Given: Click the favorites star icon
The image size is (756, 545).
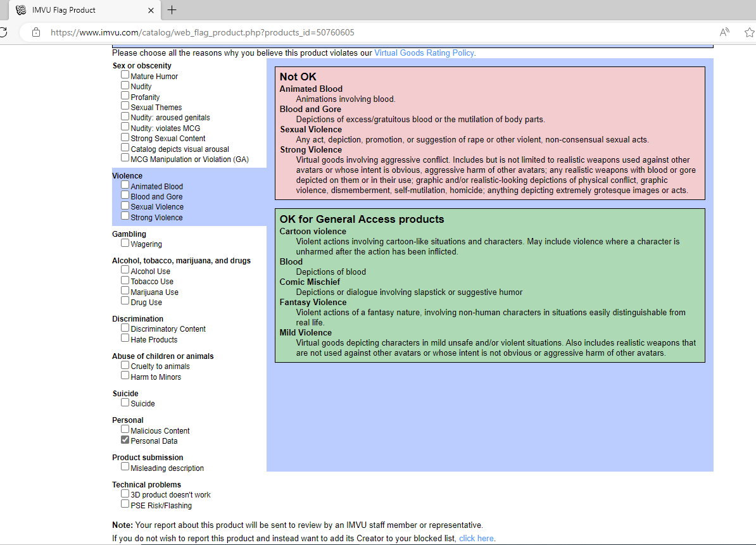Looking at the screenshot, I should [749, 32].
